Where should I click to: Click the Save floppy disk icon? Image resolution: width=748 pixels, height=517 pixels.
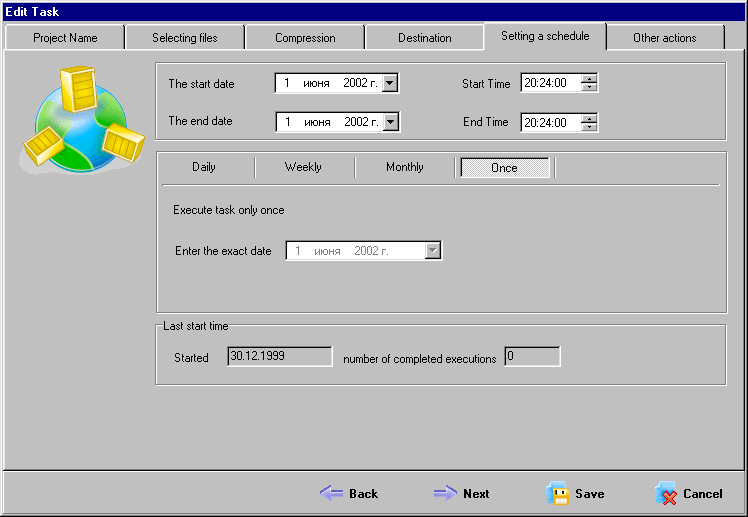(557, 493)
